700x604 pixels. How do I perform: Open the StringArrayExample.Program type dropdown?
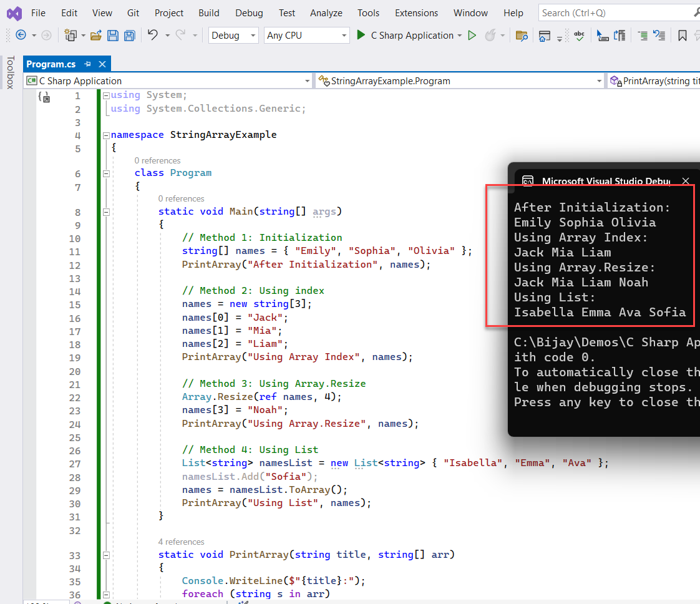[x=460, y=80]
